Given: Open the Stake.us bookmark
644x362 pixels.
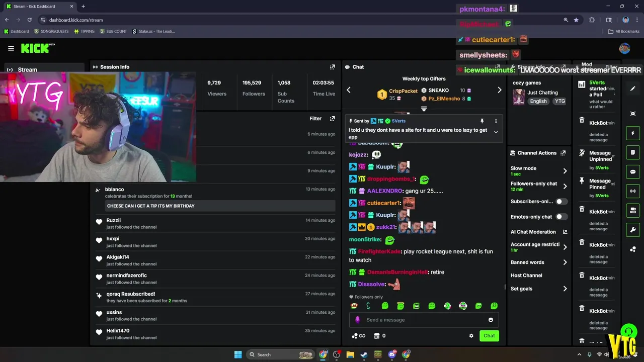Looking at the screenshot, I should pyautogui.click(x=153, y=31).
